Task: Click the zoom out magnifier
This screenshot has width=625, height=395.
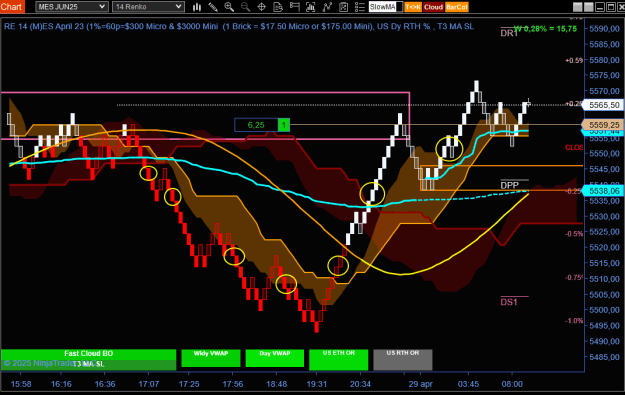Action: coord(245,7)
